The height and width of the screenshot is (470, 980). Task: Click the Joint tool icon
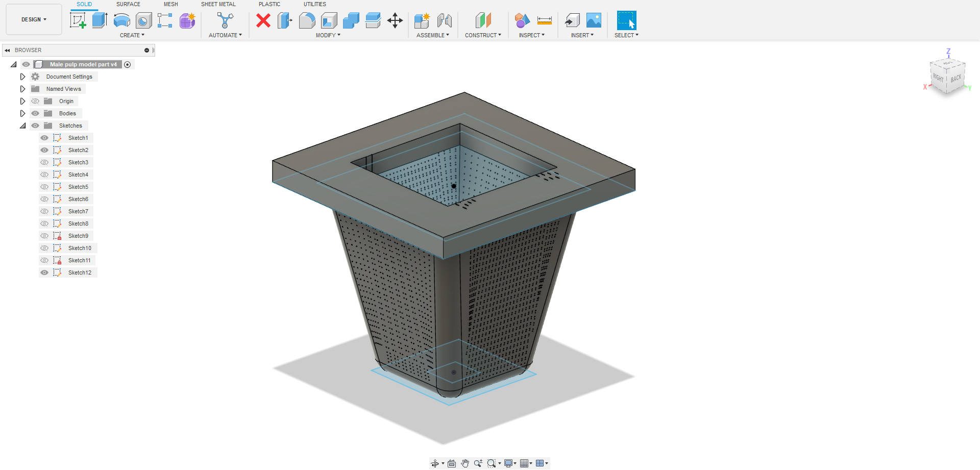click(445, 20)
